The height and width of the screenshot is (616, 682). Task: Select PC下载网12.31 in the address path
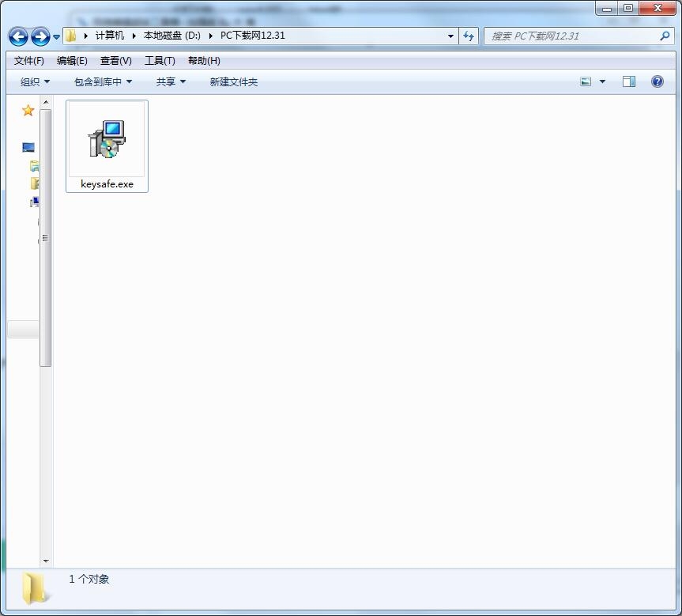pyautogui.click(x=252, y=36)
